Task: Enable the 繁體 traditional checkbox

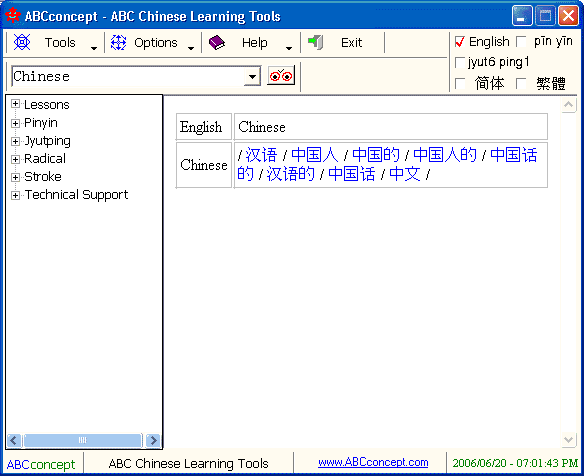Action: point(521,83)
